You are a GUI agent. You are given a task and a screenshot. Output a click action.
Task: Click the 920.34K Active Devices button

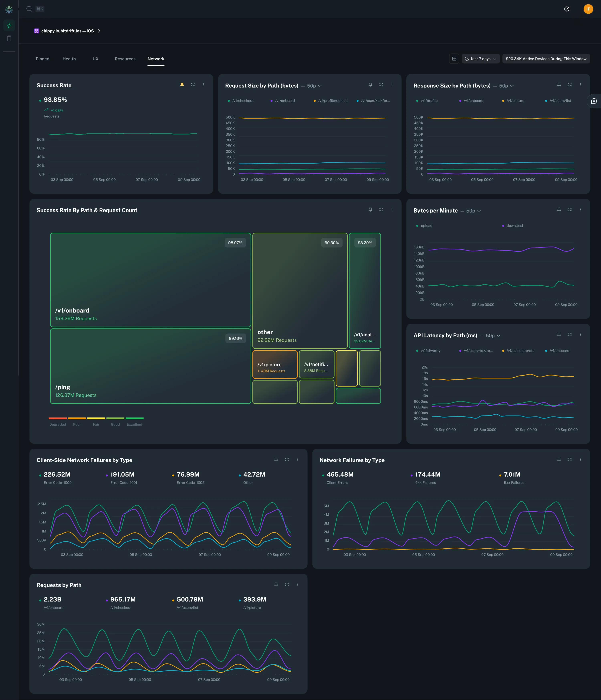[x=546, y=59]
